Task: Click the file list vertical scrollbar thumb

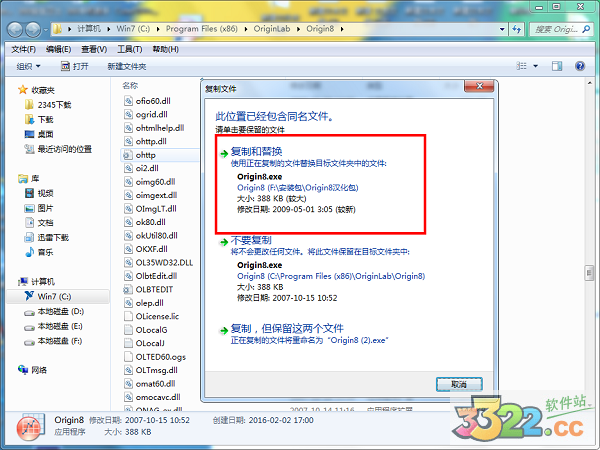Action: [589, 273]
